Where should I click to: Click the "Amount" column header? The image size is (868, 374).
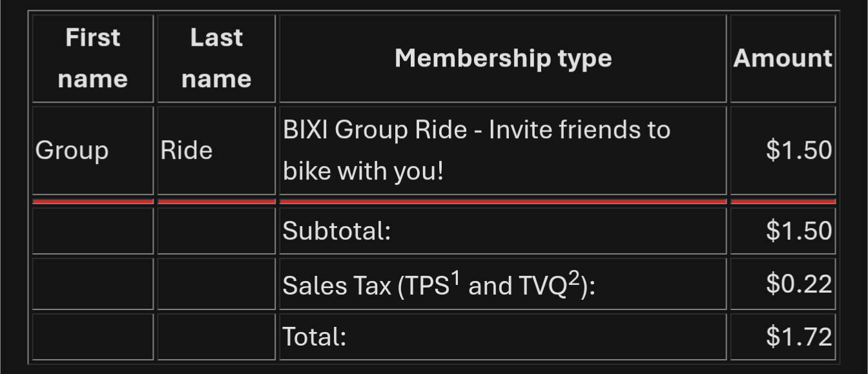(783, 58)
